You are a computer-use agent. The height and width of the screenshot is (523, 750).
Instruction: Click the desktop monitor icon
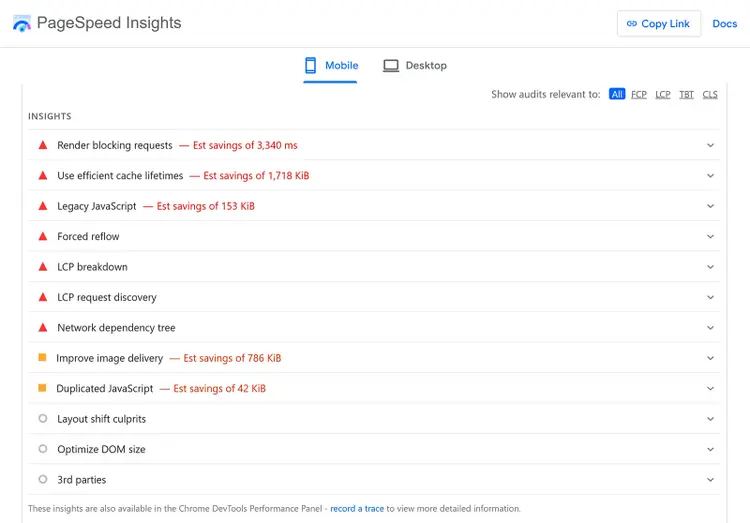pos(391,66)
